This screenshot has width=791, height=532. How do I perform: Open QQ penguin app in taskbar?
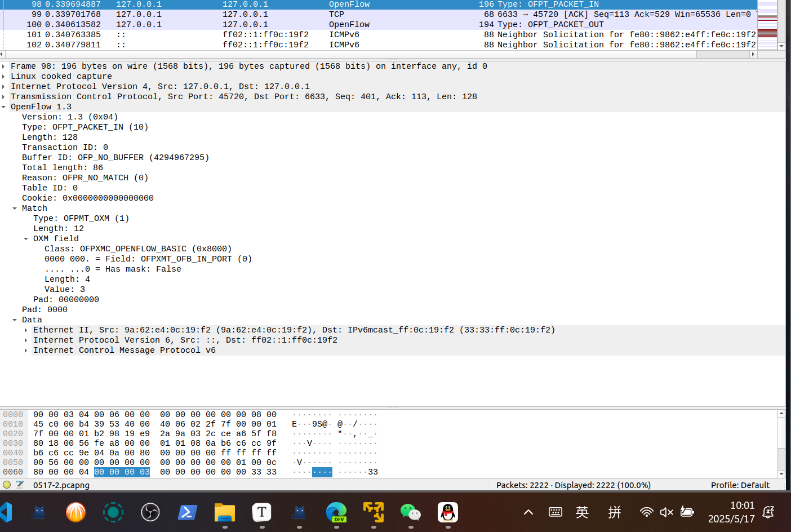pos(447,512)
